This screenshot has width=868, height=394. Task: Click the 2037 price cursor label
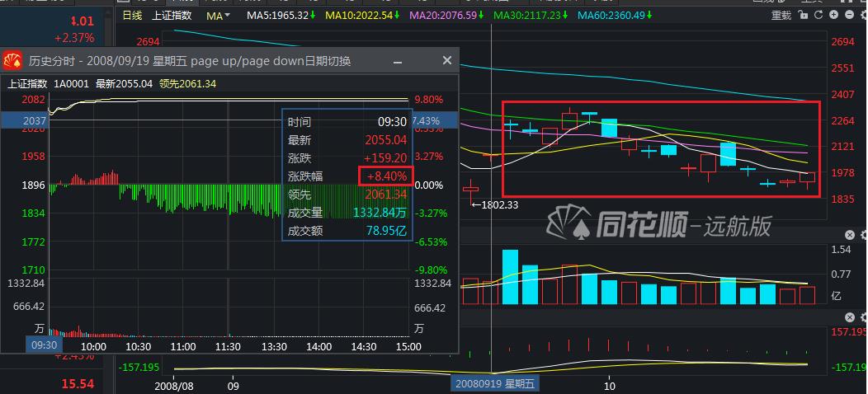[25, 120]
